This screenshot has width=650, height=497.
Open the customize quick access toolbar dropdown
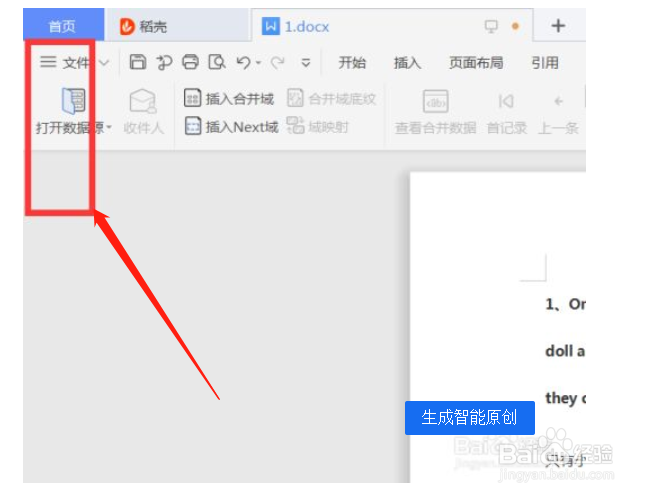(306, 63)
